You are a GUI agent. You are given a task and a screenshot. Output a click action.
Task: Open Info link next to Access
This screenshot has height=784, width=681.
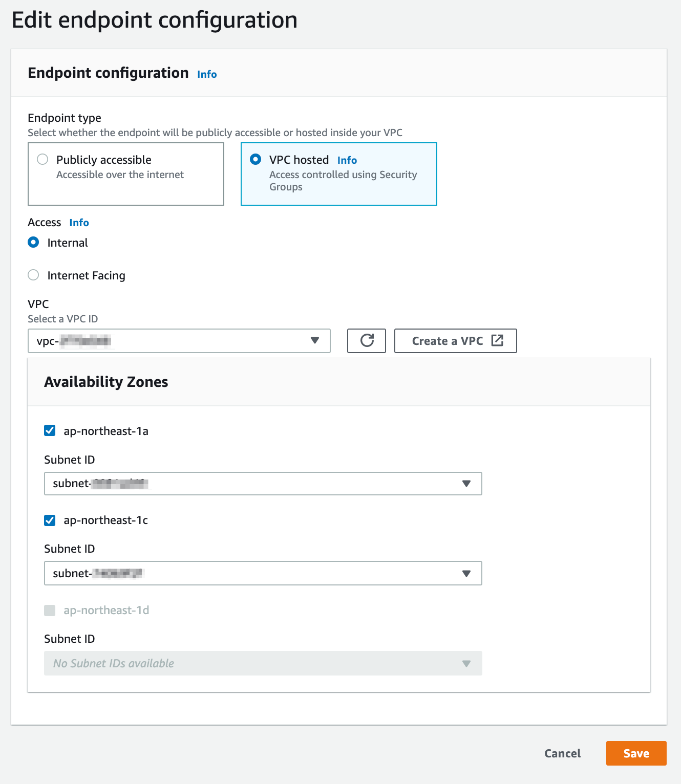click(x=79, y=223)
